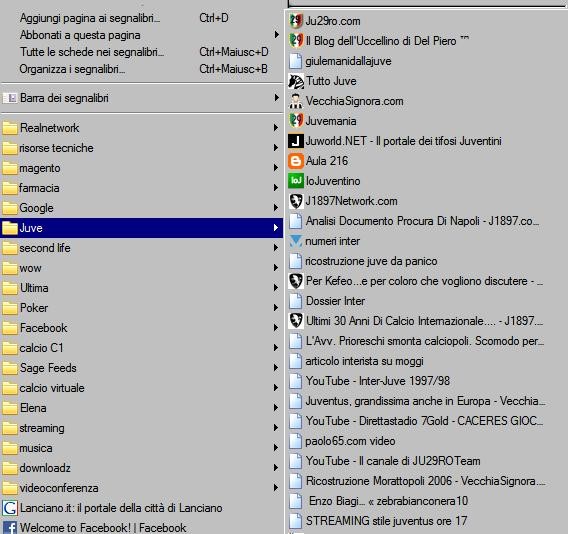Click the Realnetwork folder icon
The width and height of the screenshot is (568, 534).
click(x=9, y=128)
